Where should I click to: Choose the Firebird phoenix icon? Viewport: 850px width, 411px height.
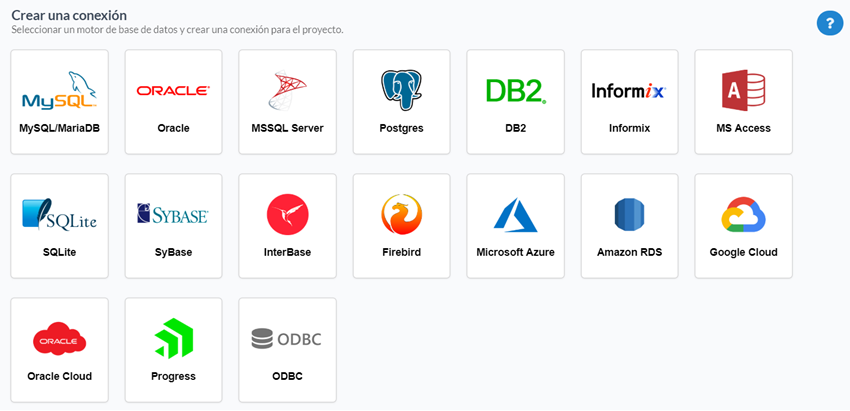401,214
